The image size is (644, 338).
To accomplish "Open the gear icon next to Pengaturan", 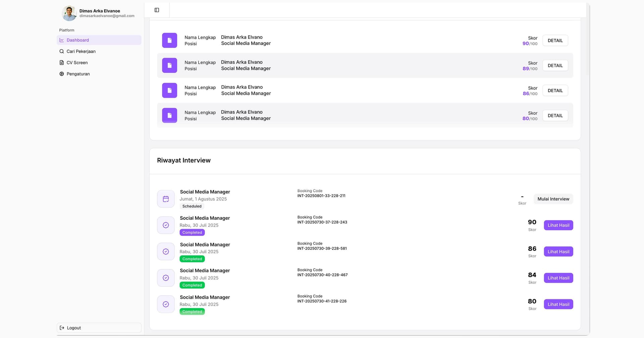I will tap(62, 74).
